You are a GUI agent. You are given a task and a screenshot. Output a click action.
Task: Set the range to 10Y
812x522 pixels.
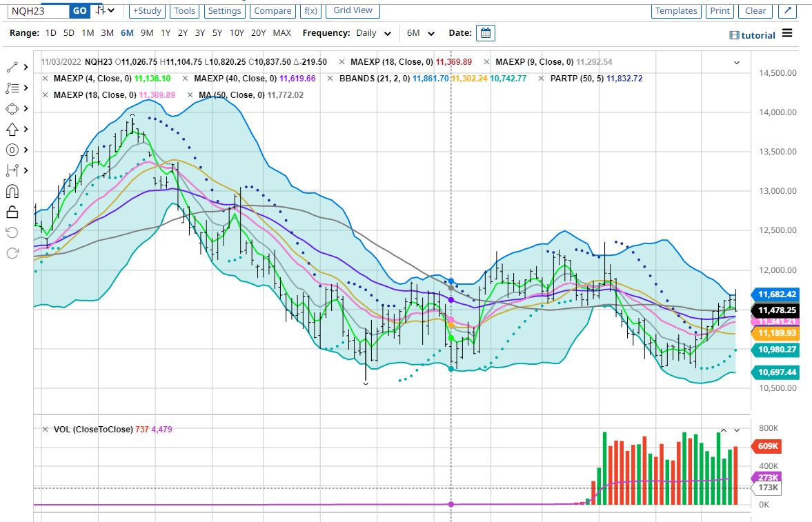[x=237, y=33]
